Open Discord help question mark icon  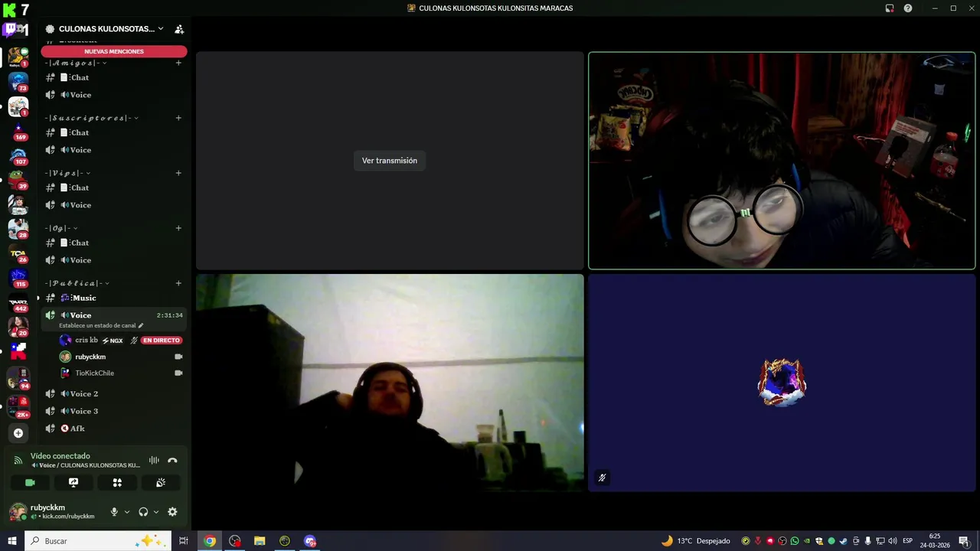click(x=908, y=8)
